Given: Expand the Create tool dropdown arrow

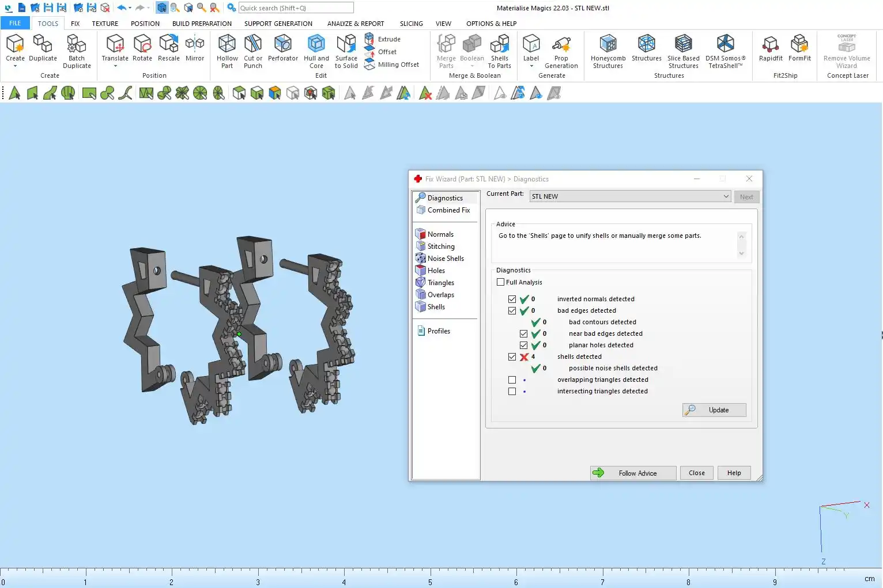Looking at the screenshot, I should coord(15,66).
